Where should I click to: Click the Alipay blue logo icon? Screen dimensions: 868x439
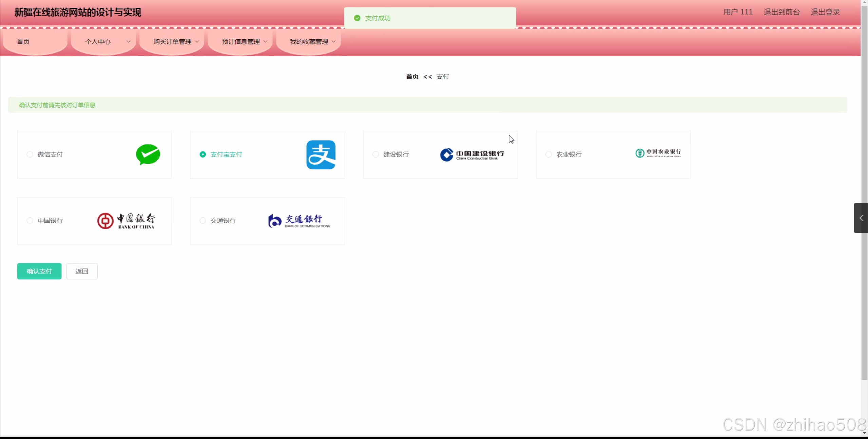(321, 155)
